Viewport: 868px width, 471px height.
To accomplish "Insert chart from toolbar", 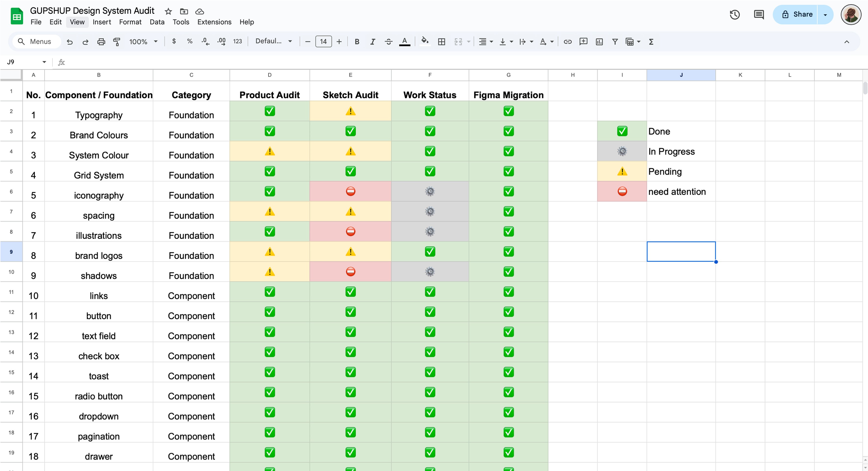I will click(599, 42).
